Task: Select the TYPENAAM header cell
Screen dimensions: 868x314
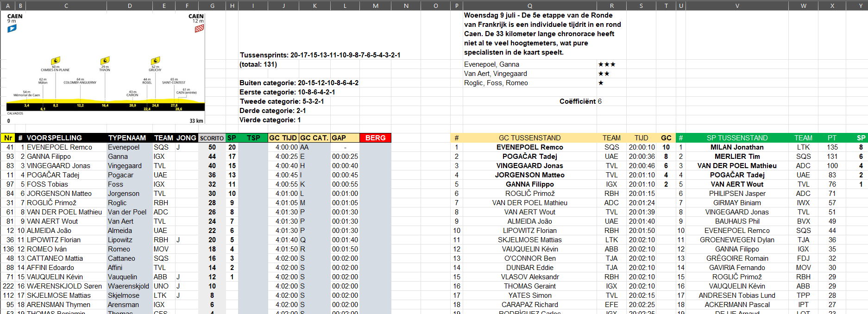Action: 130,138
